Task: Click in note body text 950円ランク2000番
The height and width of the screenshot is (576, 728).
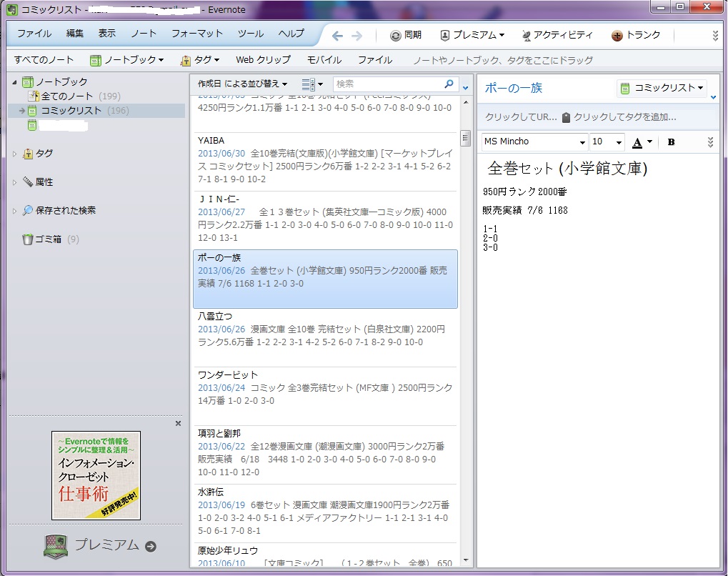Action: pos(524,192)
